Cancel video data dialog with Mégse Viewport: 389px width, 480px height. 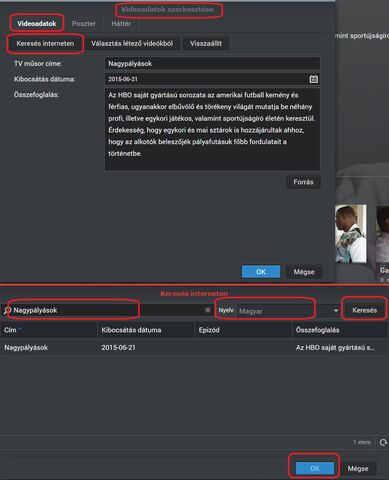coord(304,272)
